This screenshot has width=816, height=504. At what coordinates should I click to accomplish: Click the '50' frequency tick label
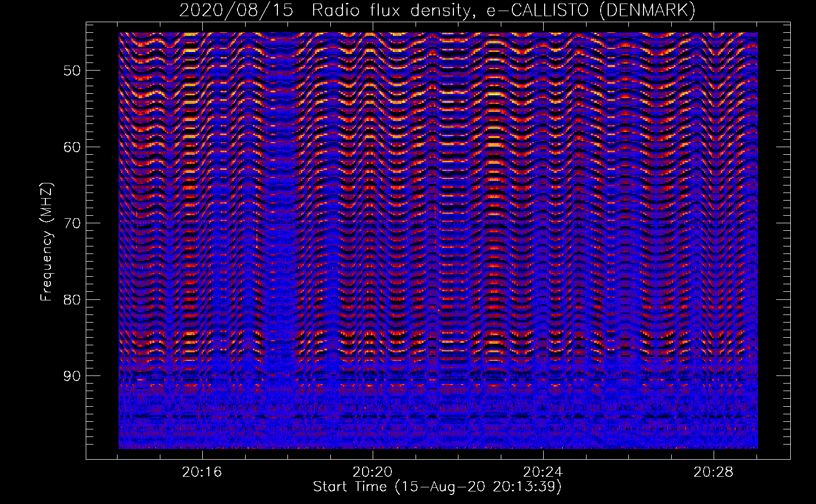(72, 70)
